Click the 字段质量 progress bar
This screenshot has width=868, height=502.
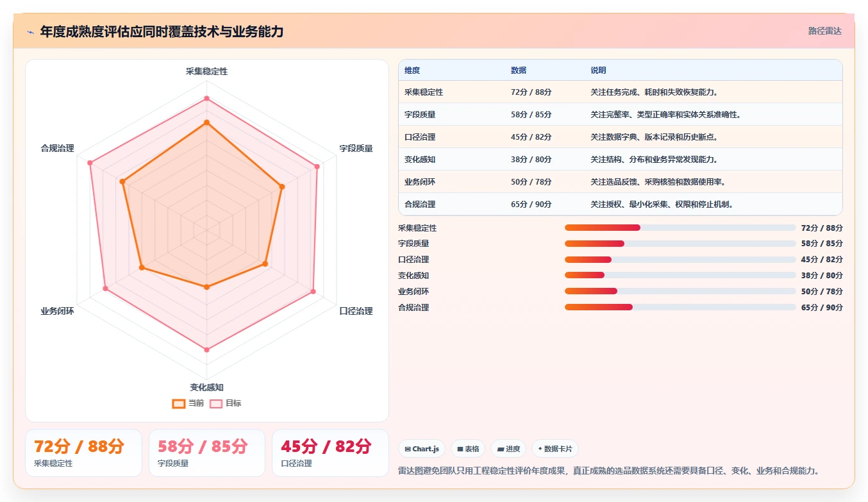[680, 244]
